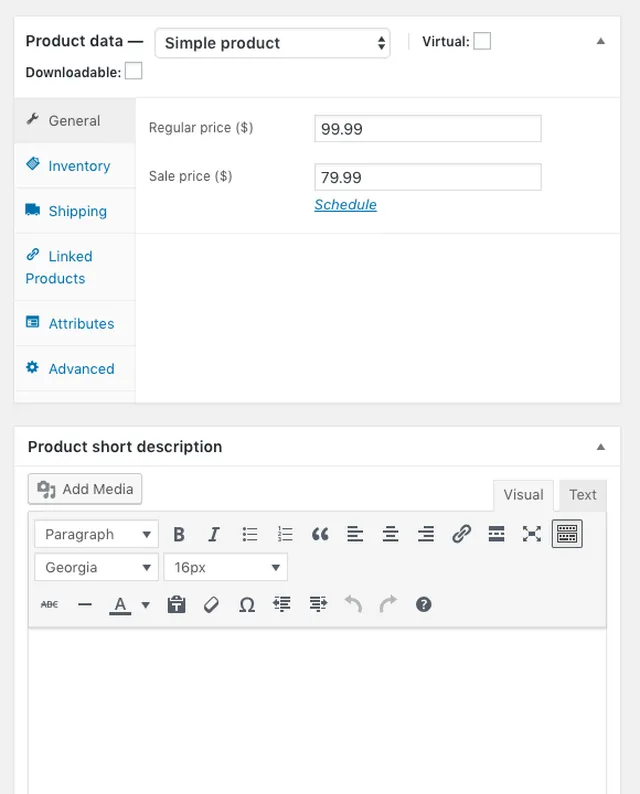The height and width of the screenshot is (794, 640).
Task: Apply text color with the A button
Action: [120, 604]
